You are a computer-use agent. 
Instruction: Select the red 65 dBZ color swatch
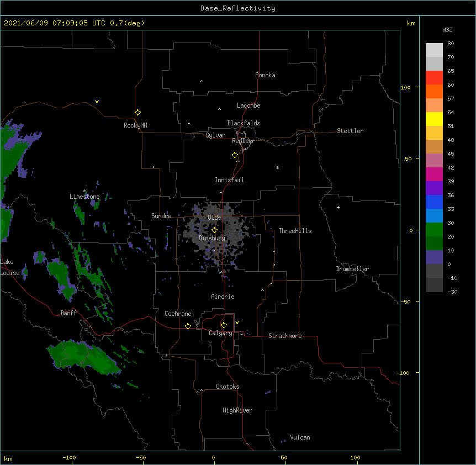tap(434, 77)
